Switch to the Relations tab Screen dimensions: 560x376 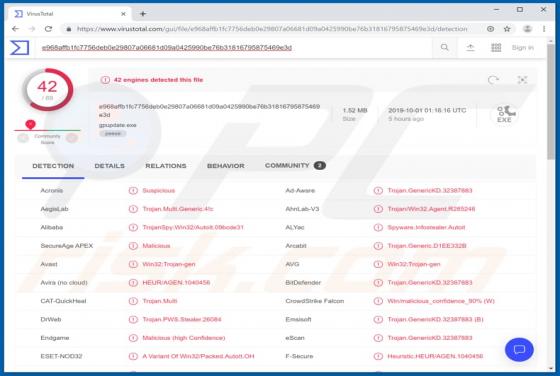click(x=166, y=166)
